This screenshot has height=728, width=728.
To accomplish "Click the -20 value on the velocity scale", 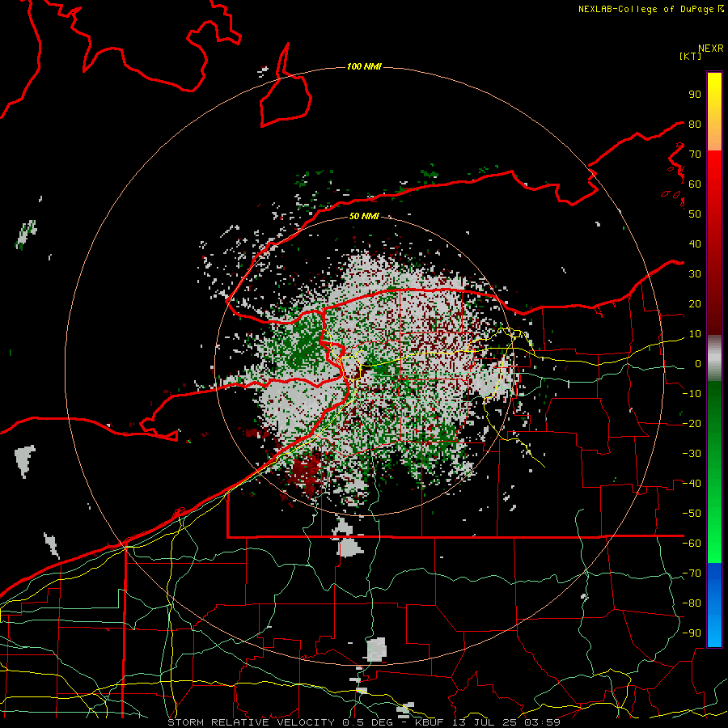I will 692,423.
